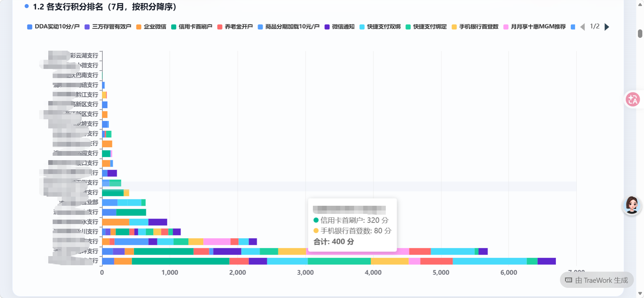
Task: Click the page scrollbar thumb
Action: tap(640, 33)
